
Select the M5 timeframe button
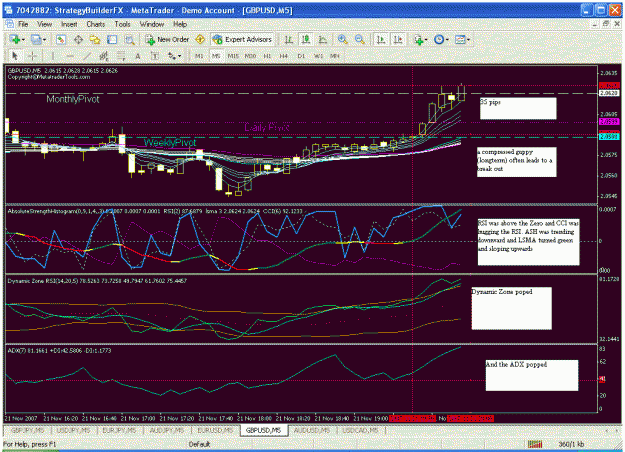click(x=216, y=56)
